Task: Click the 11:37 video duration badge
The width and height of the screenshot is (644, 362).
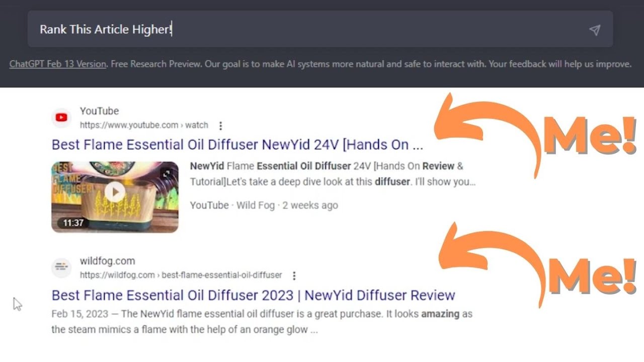Action: coord(73,223)
